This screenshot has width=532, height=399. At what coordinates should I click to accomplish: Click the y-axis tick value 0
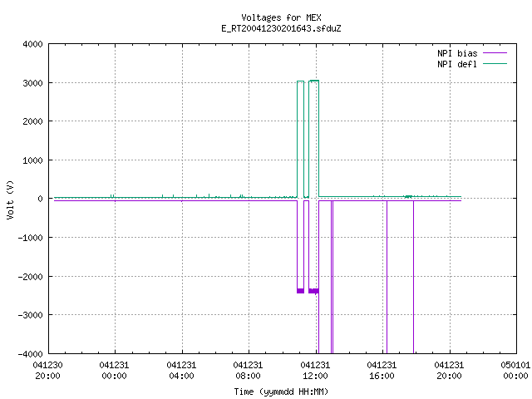pos(41,199)
